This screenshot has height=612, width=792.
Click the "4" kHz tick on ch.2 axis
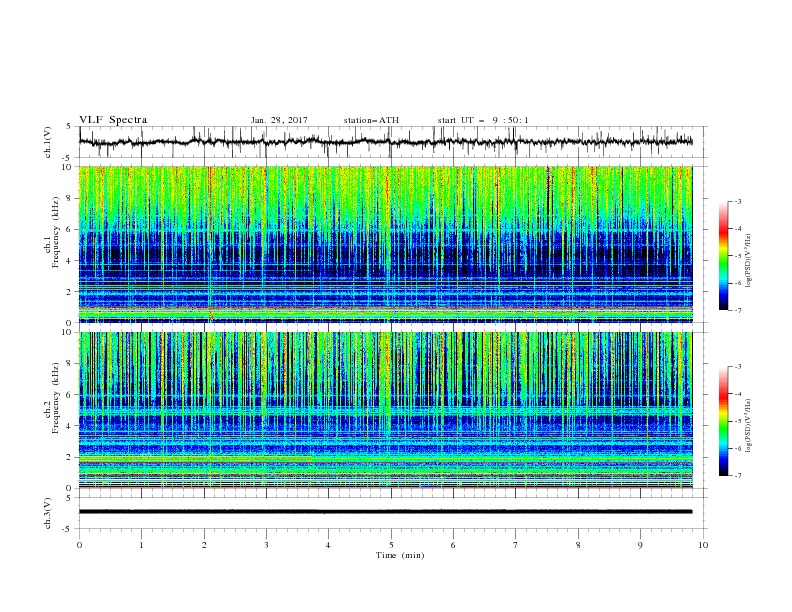click(70, 426)
